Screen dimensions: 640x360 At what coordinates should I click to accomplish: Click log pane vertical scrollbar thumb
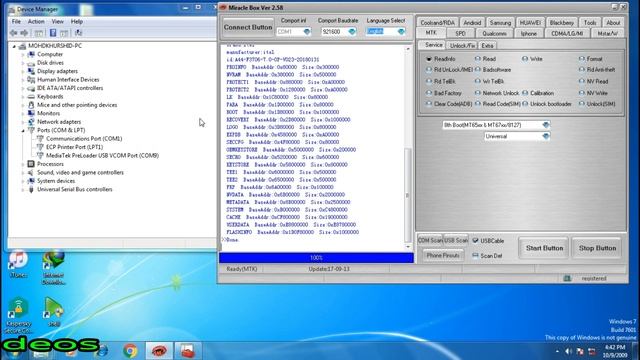(407, 195)
